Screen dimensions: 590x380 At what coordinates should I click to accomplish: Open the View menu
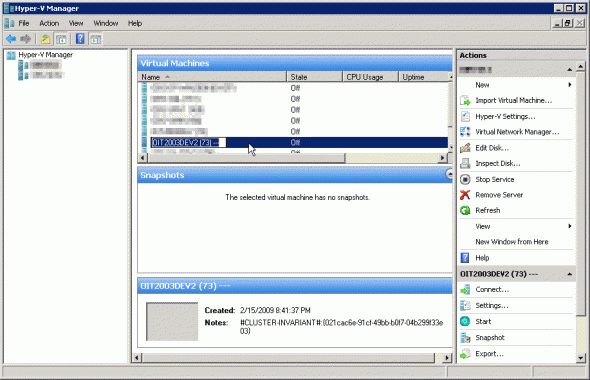click(x=76, y=23)
